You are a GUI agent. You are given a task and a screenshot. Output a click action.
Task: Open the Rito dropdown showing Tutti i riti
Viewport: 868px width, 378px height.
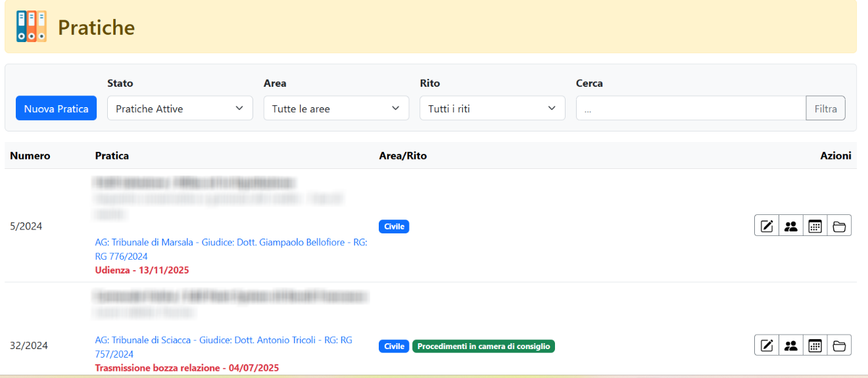493,108
